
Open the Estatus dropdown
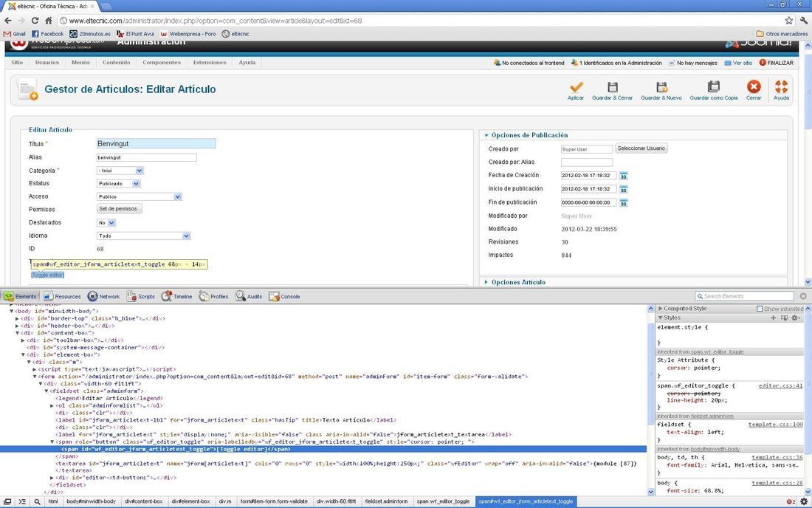coord(119,184)
